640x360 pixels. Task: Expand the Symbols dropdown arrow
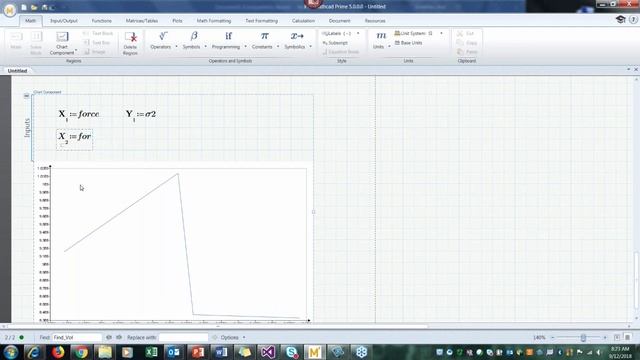205,47
